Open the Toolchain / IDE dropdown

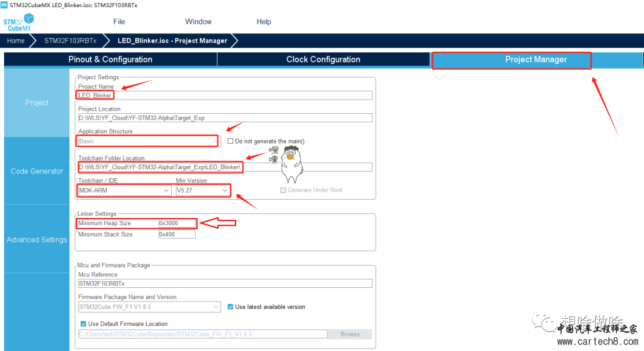click(x=125, y=191)
